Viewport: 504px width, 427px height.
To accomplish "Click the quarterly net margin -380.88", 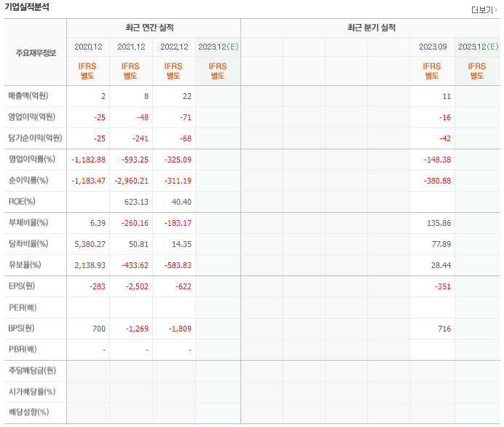I will coord(437,181).
